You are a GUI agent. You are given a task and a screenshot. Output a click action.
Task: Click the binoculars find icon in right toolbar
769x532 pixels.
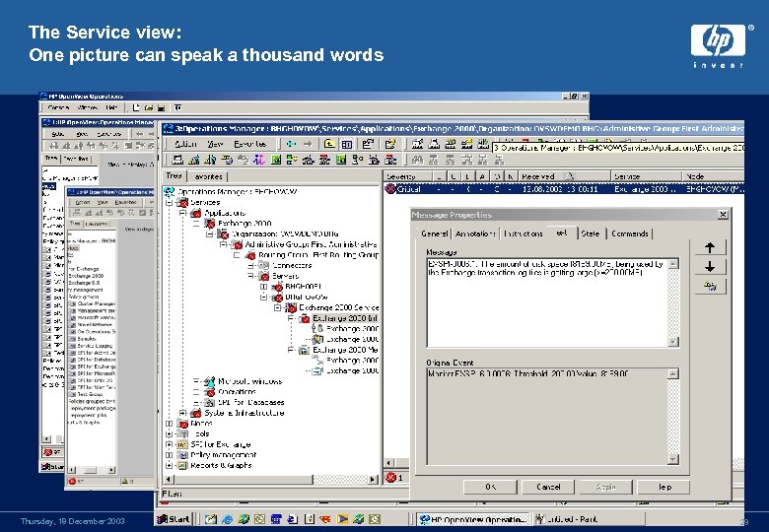(417, 160)
